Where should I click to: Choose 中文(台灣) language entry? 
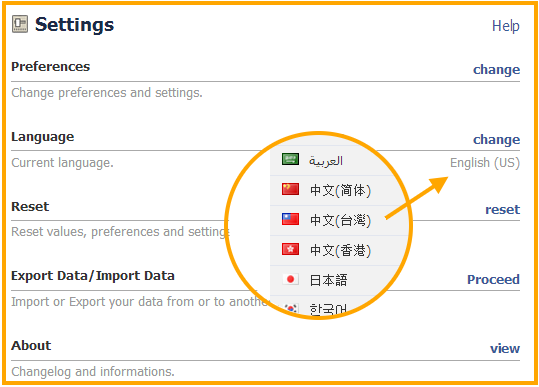click(x=340, y=220)
